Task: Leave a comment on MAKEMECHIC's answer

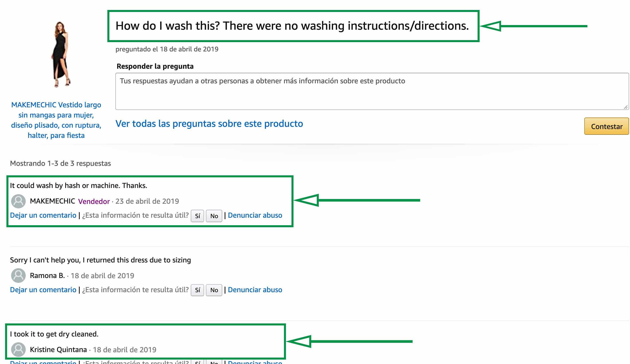Action: click(x=43, y=215)
